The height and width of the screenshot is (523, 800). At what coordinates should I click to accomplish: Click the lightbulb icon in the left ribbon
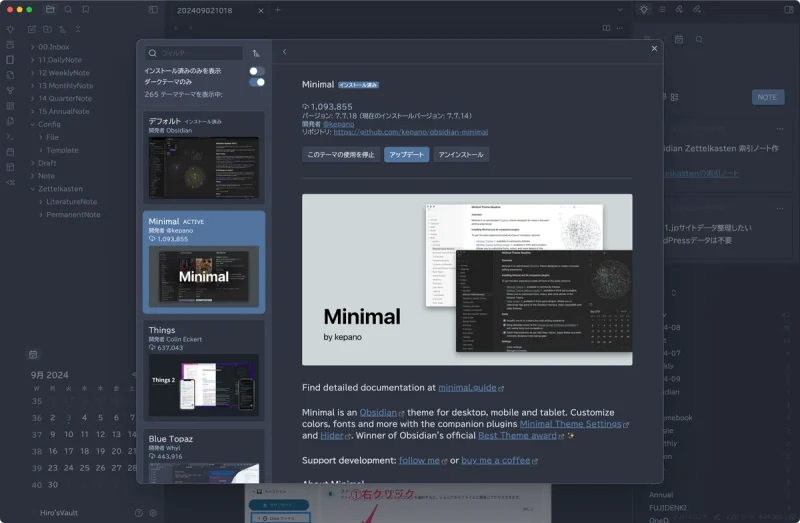pyautogui.click(x=10, y=29)
